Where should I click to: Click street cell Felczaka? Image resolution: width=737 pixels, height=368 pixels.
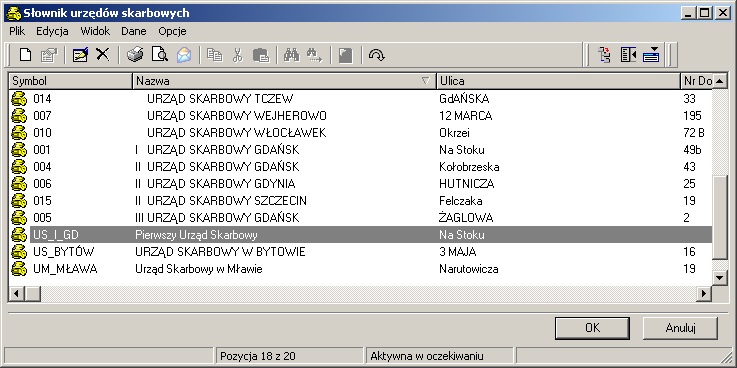[461, 201]
